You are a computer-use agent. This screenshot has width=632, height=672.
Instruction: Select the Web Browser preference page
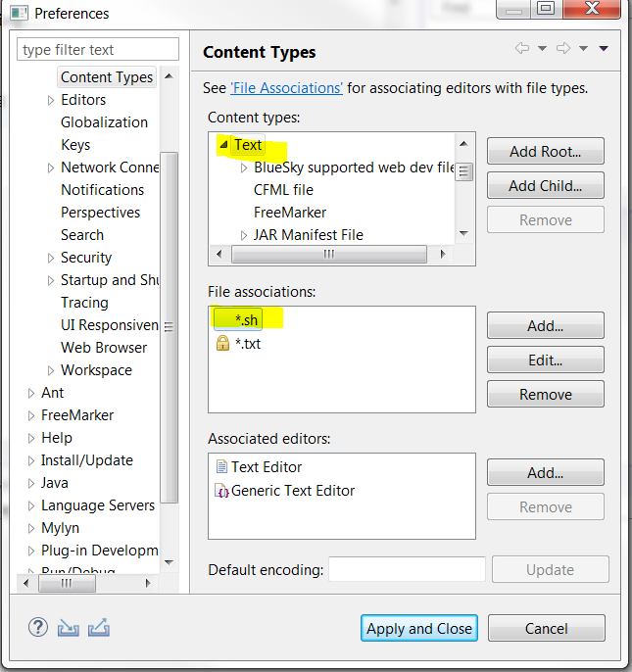(104, 348)
